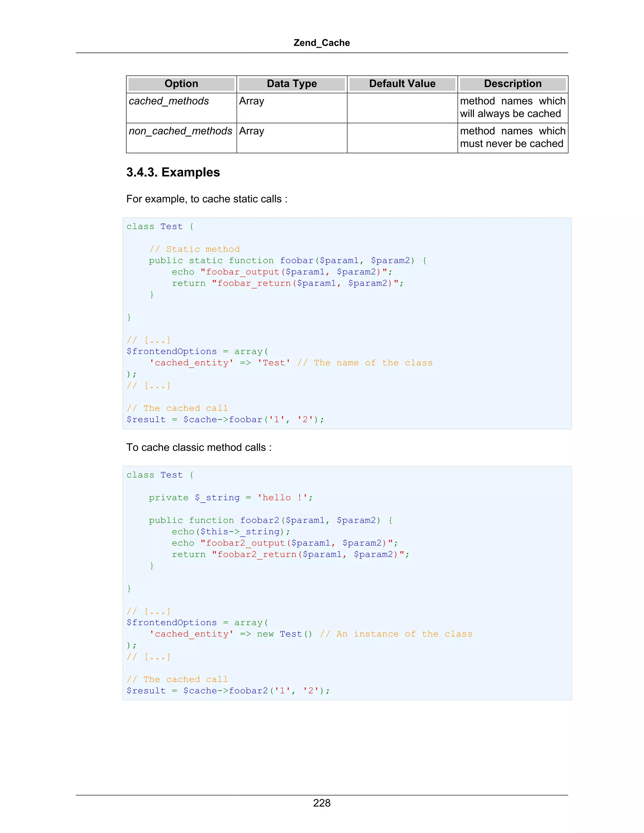
Task: Click the code line return "foobar_return($param1, $param2)"
Action: pyautogui.click(x=288, y=284)
